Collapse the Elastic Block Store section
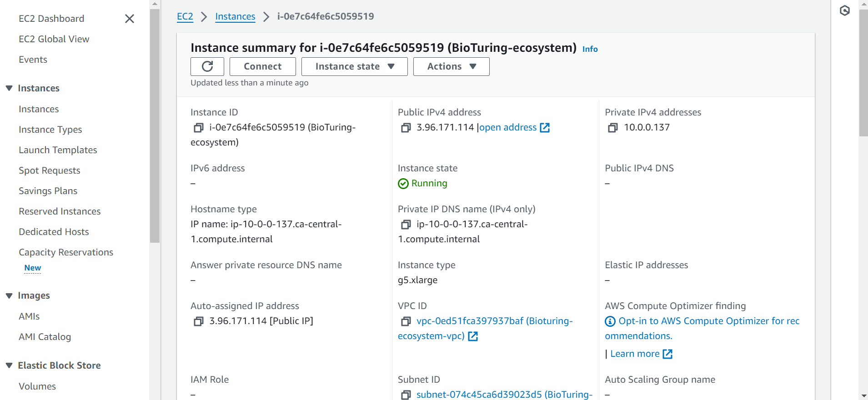The height and width of the screenshot is (400, 868). tap(9, 365)
